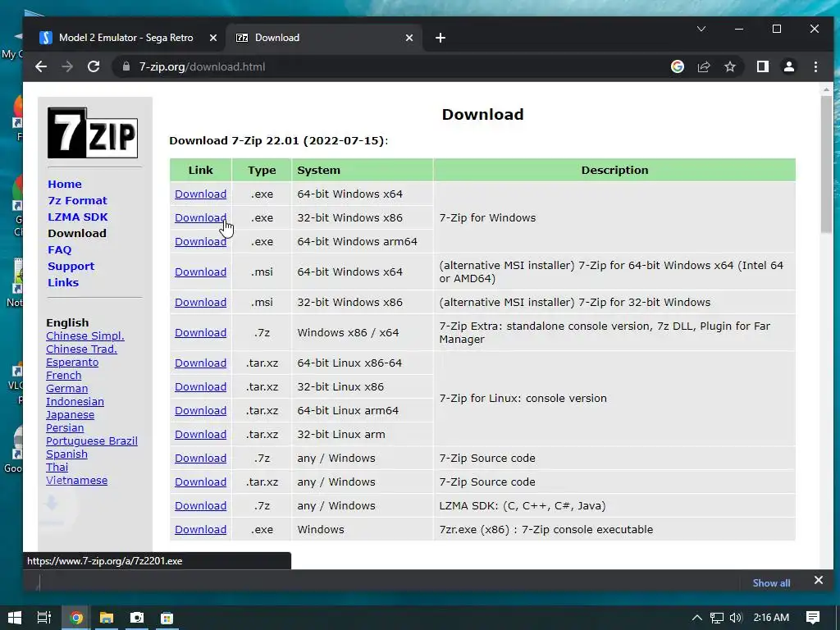The width and height of the screenshot is (840, 630).
Task: Switch language to Thai
Action: click(57, 467)
